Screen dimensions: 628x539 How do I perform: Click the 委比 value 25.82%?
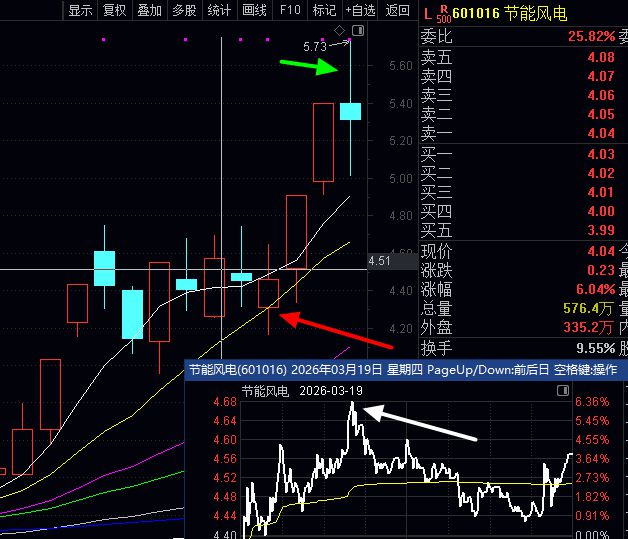(x=591, y=36)
